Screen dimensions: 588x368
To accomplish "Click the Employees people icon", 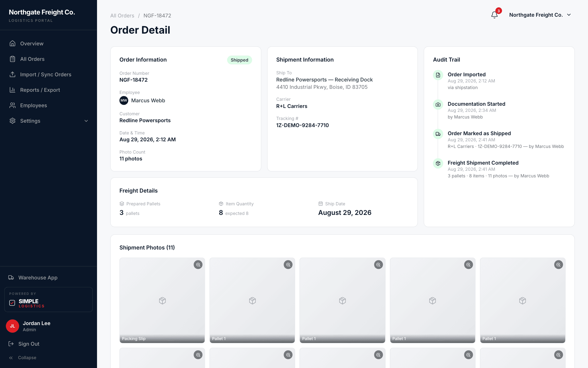I will (12, 105).
